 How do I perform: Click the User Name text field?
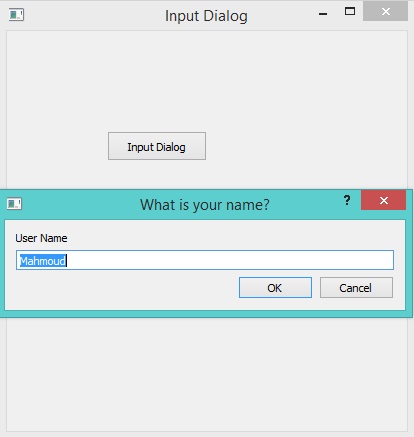tap(205, 260)
